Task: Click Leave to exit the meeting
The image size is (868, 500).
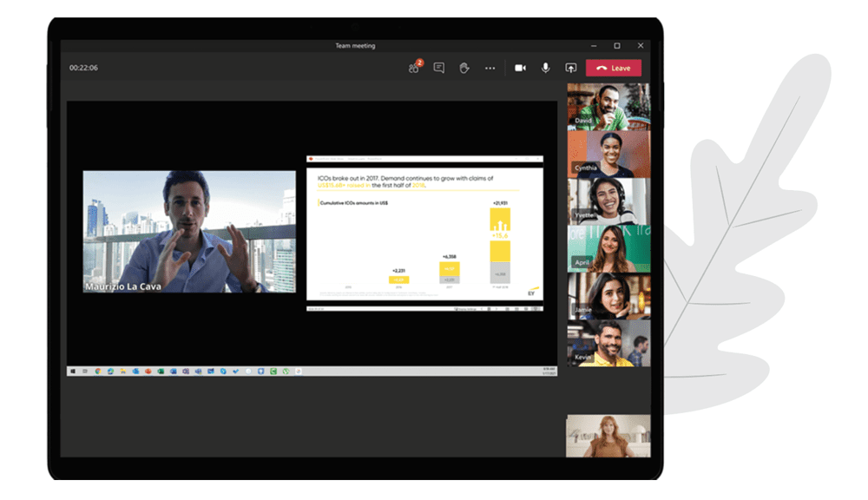Action: pos(615,68)
